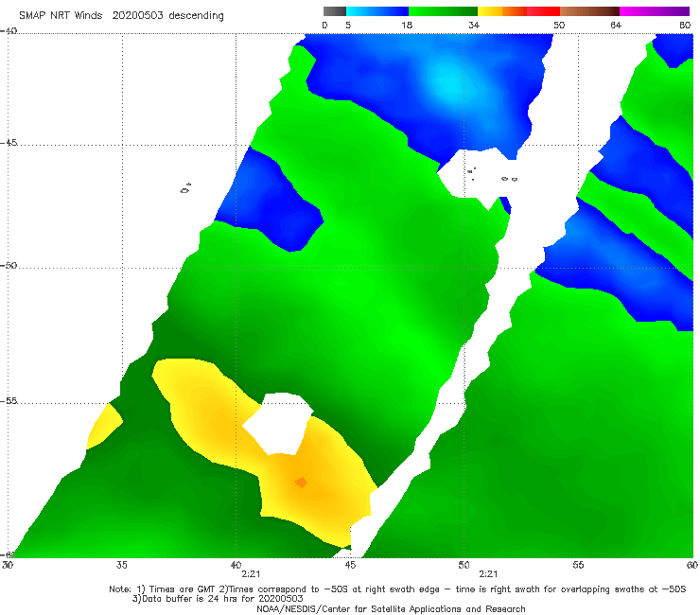Viewport: 700px width, 615px height.
Task: Click the color bar label '18'
Action: (407, 25)
